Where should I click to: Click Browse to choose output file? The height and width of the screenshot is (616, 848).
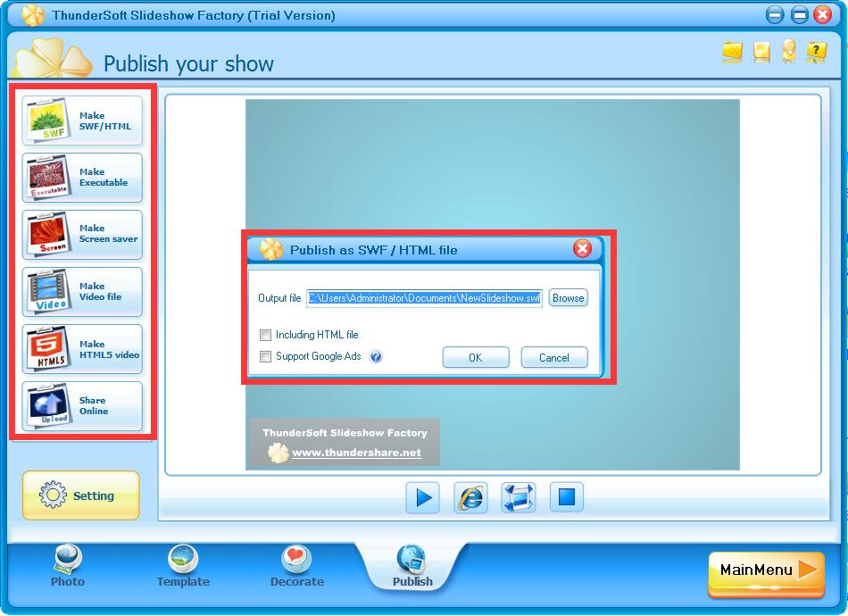tap(568, 298)
